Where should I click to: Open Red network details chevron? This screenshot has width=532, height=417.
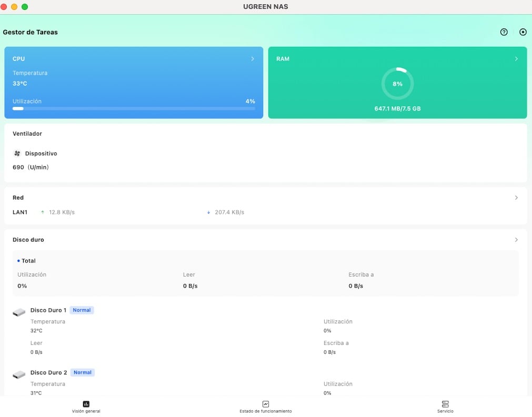(x=516, y=198)
